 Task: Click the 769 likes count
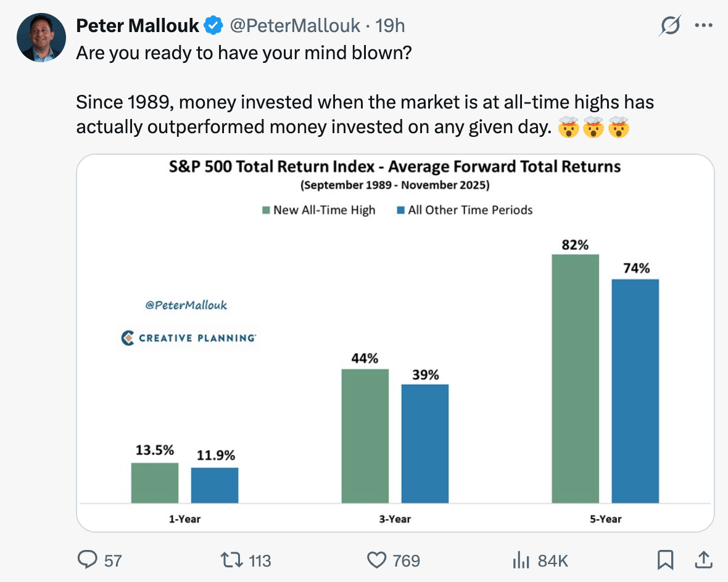point(406,560)
